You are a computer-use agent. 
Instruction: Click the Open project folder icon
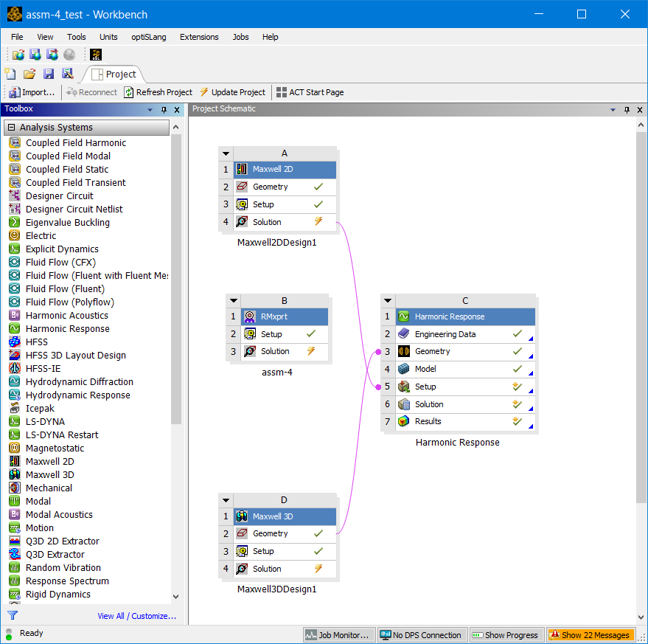coord(29,74)
